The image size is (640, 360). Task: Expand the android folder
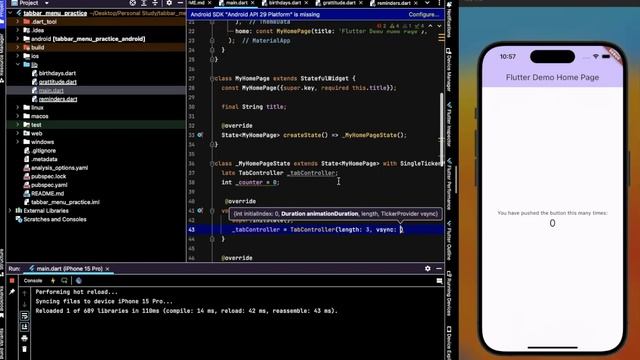(18, 39)
